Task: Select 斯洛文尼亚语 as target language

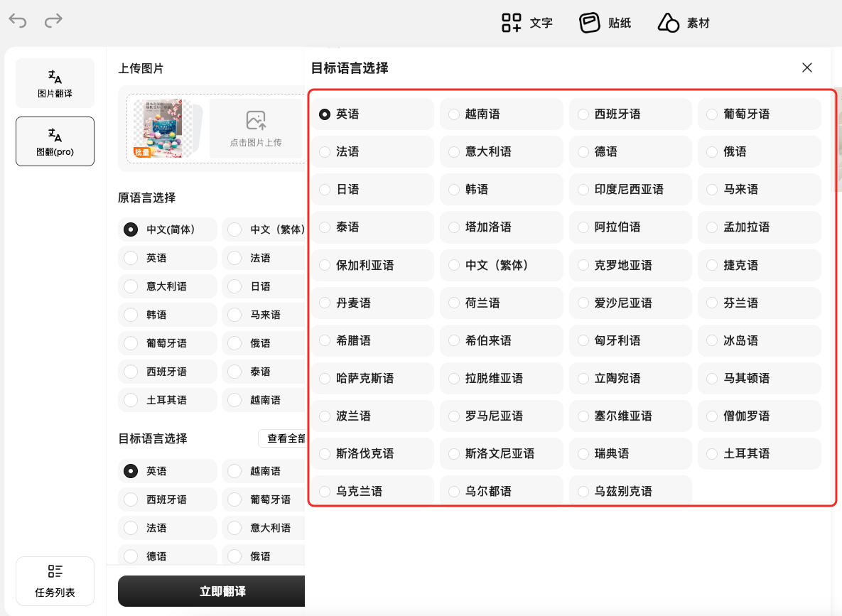Action: pos(502,453)
